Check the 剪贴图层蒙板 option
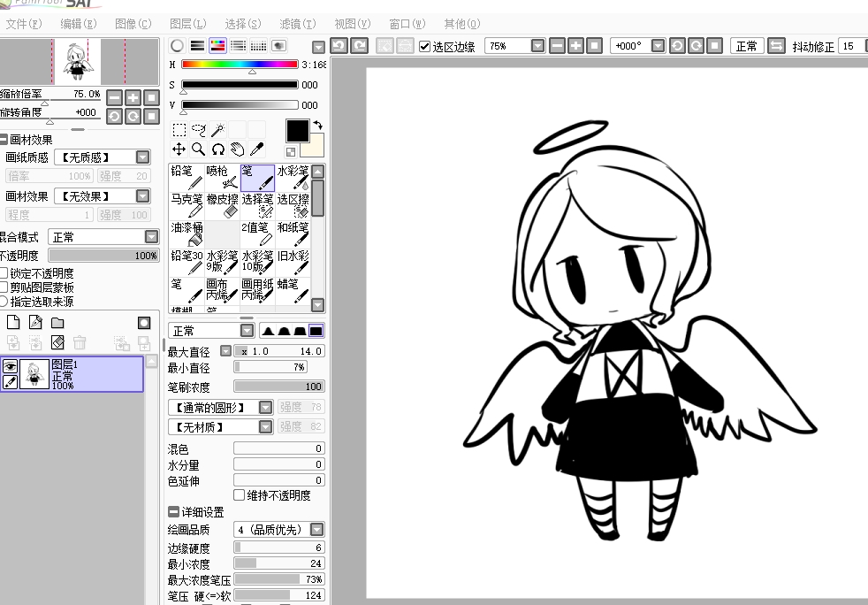Viewport: 868px width, 605px height. point(4,287)
